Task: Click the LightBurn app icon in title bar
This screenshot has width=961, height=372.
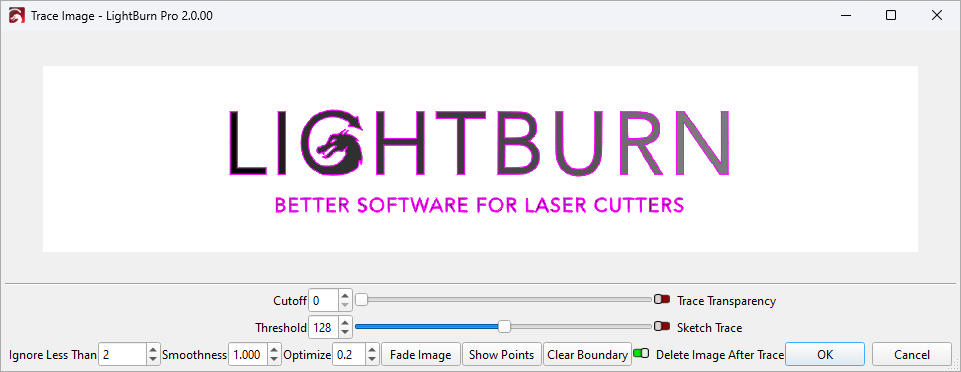Action: click(x=17, y=16)
